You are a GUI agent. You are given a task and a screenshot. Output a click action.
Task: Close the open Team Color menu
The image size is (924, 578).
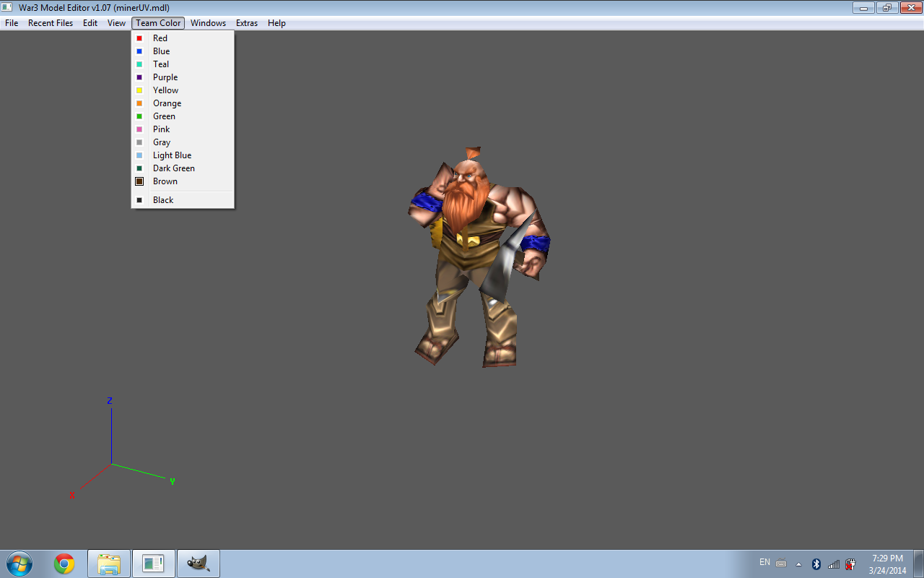pyautogui.click(x=158, y=23)
